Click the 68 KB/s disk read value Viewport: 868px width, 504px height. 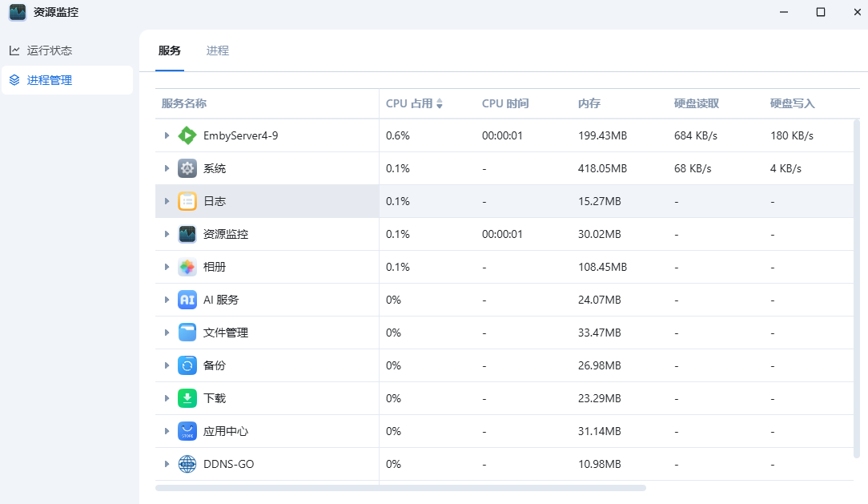click(x=693, y=168)
